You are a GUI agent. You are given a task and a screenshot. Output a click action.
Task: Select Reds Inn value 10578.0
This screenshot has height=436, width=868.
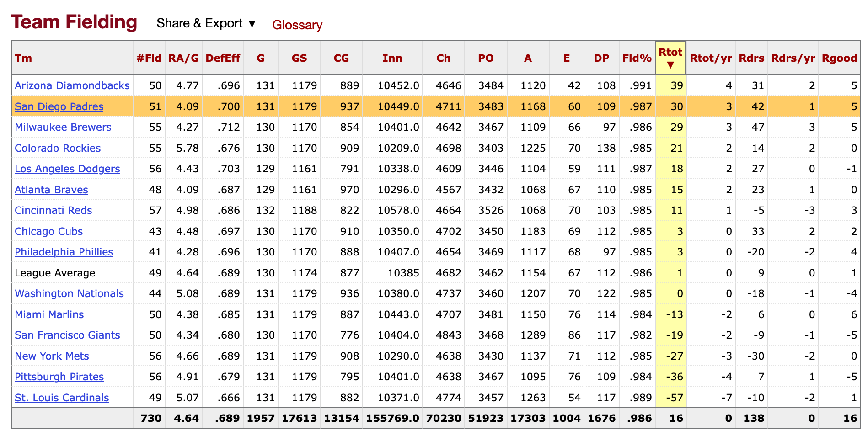click(x=398, y=210)
